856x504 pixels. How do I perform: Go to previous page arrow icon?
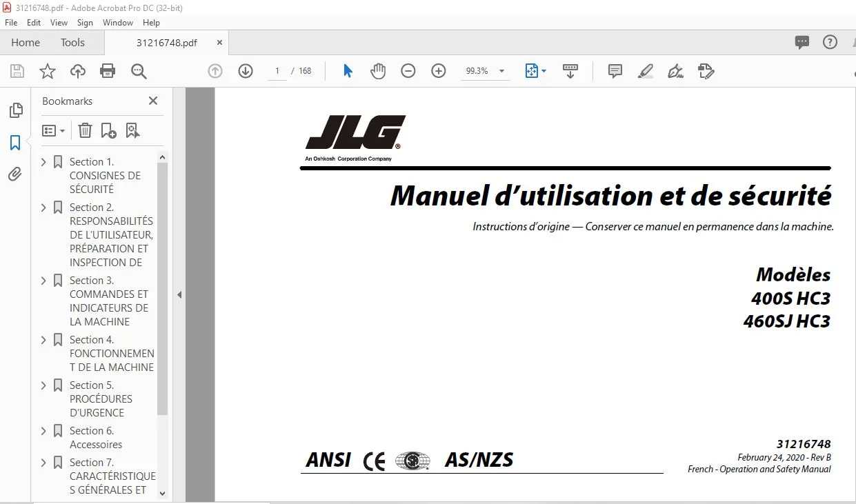215,71
